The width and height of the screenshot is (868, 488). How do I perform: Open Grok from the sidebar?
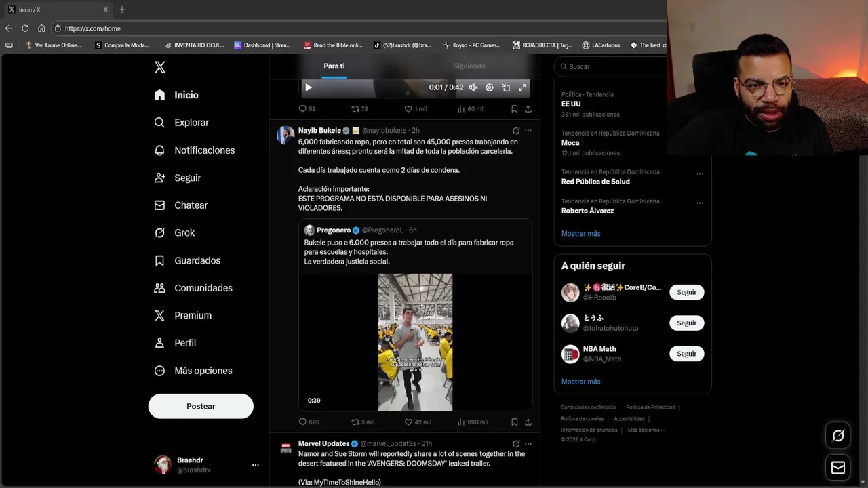174,232
